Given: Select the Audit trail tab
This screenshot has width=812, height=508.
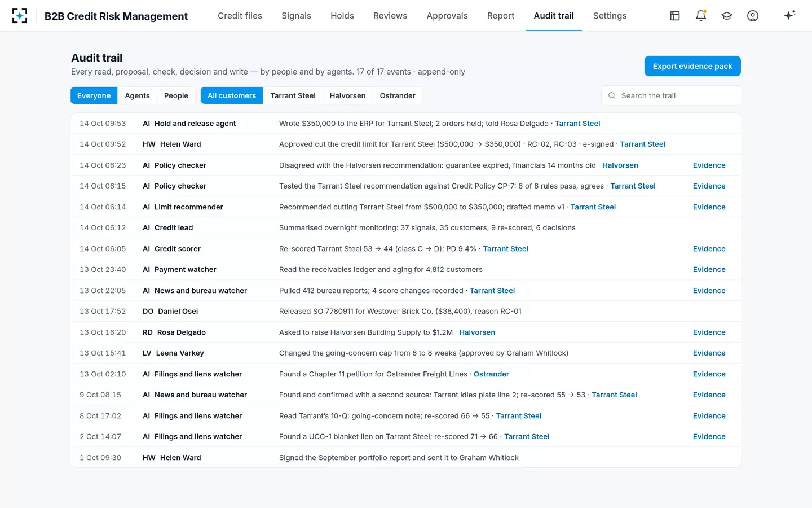Looking at the screenshot, I should click(554, 16).
